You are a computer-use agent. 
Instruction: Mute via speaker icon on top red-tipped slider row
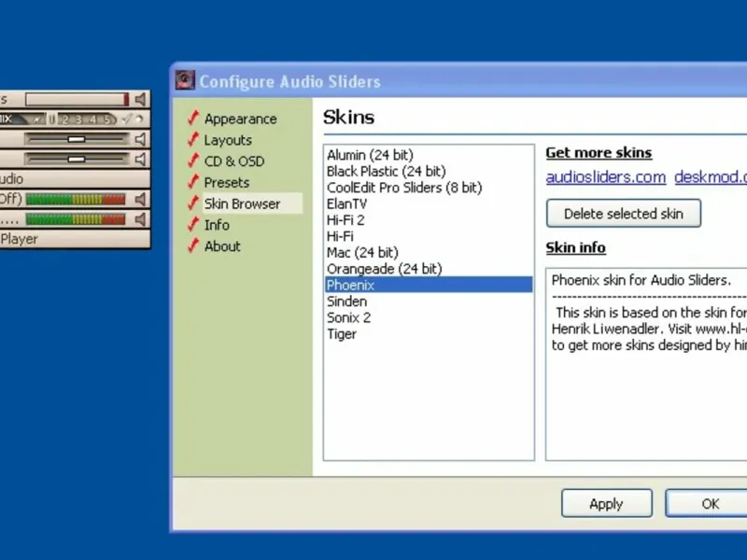point(140,100)
